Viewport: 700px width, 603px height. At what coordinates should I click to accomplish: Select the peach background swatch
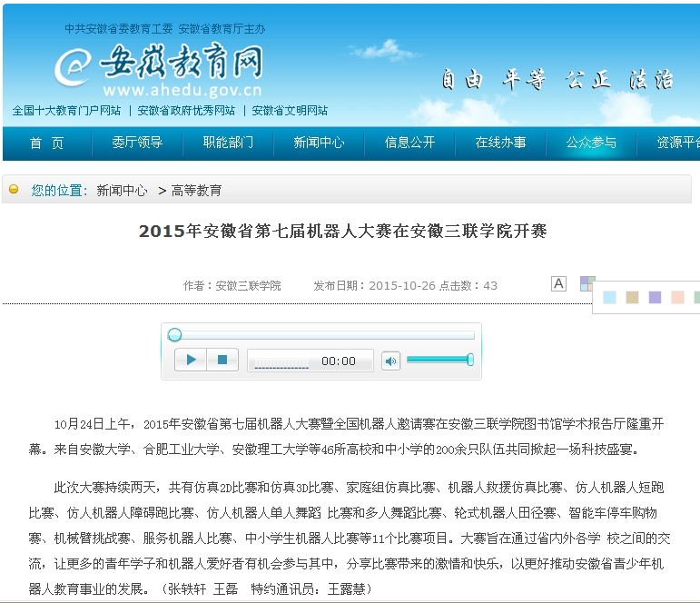pyautogui.click(x=677, y=297)
